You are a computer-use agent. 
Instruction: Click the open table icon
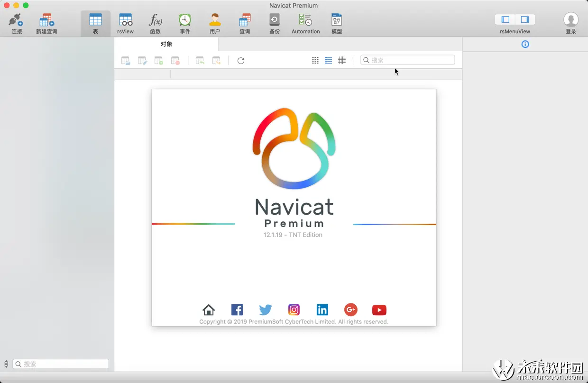click(x=126, y=61)
